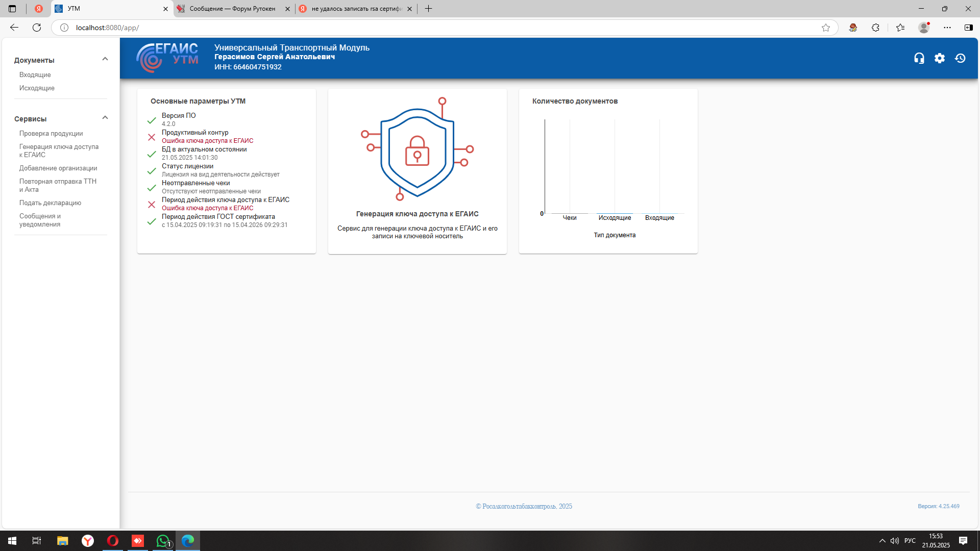Switch to the Форум Рутокен browser tab
This screenshot has height=551, width=980.
233,9
